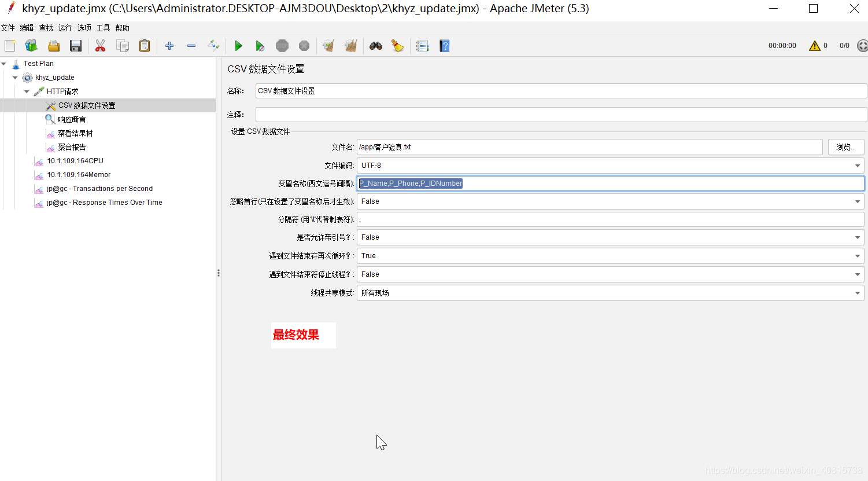Open the 遇到文件结束符停止线程 dropdown

click(611, 274)
